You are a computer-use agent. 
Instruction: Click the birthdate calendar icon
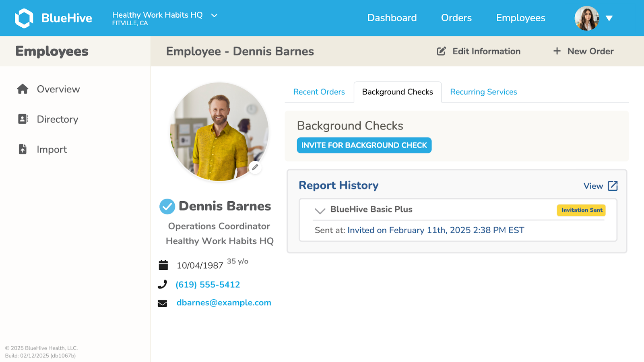tap(163, 265)
